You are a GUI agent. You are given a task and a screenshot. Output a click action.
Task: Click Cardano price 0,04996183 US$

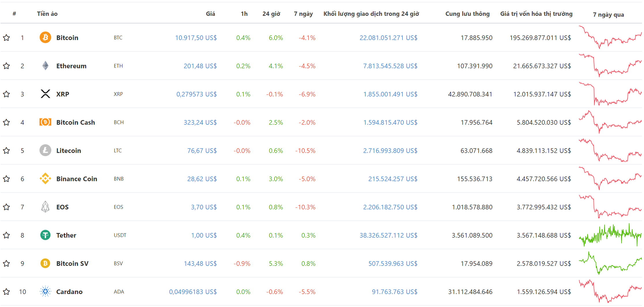point(193,291)
